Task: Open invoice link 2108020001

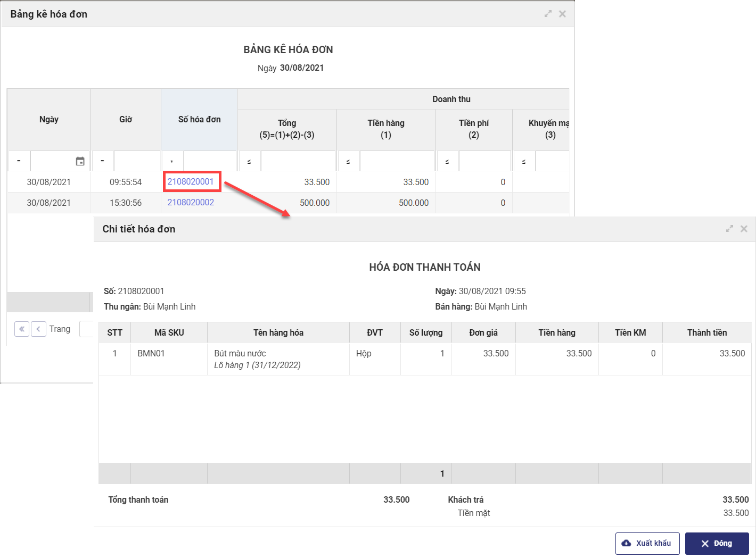Action: 191,182
